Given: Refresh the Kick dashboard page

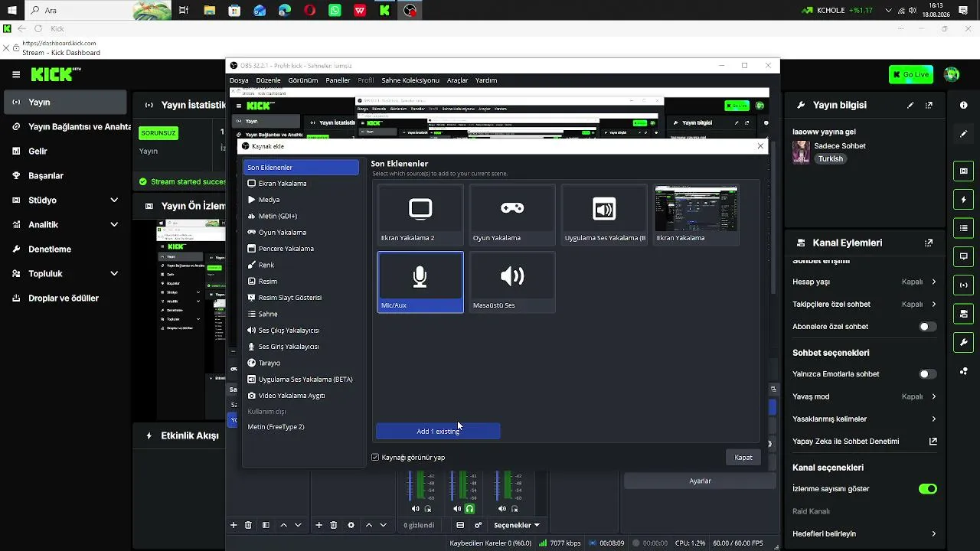Looking at the screenshot, I should (38, 28).
